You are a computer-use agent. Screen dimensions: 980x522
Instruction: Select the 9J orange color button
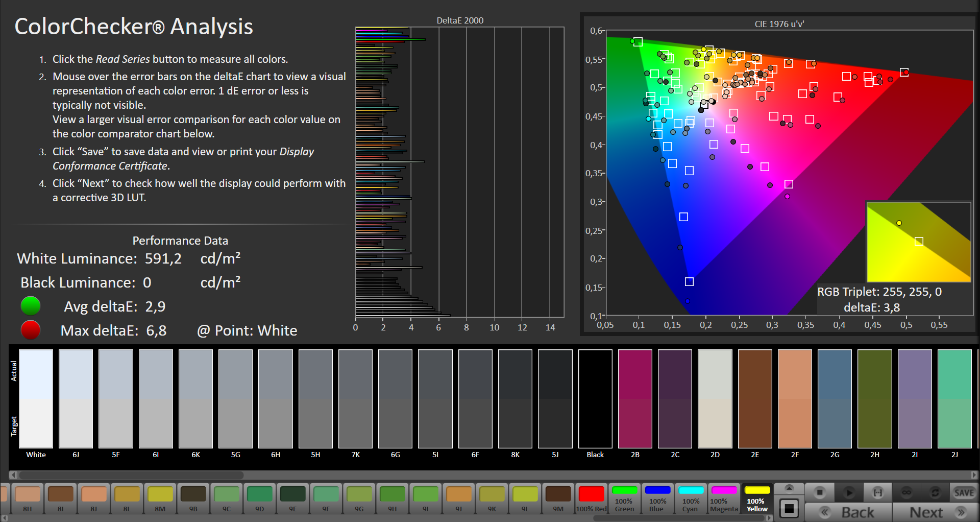click(x=458, y=499)
